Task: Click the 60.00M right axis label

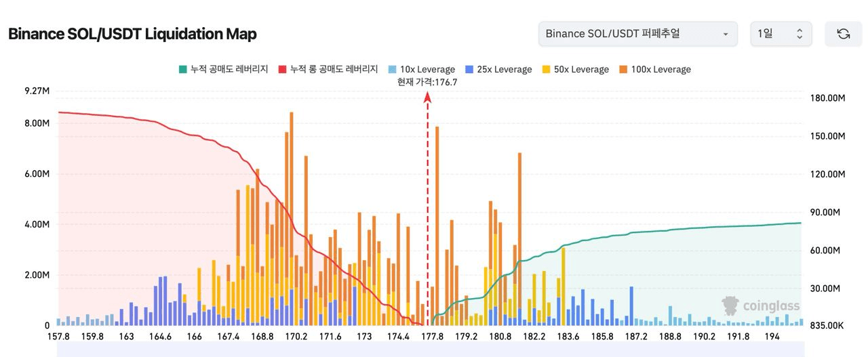Action: pos(825,250)
